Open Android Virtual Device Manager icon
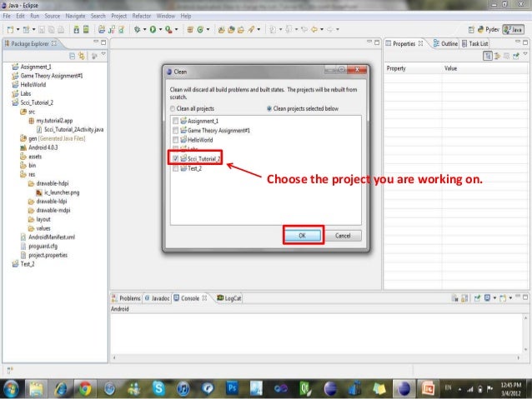The height and width of the screenshot is (399, 532). (86, 30)
